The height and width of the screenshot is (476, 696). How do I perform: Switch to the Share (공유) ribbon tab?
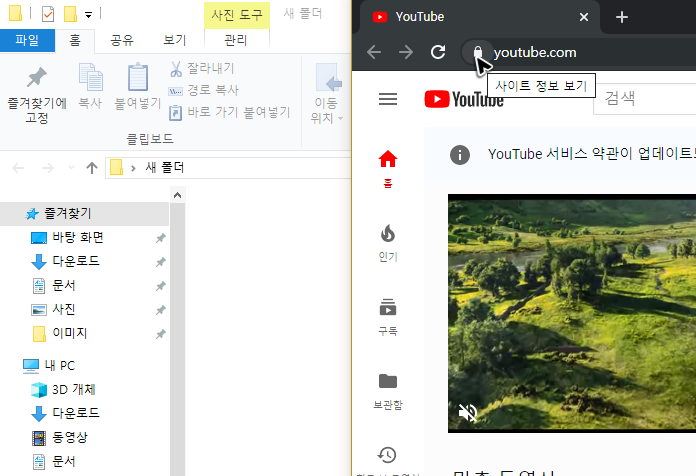pos(122,40)
